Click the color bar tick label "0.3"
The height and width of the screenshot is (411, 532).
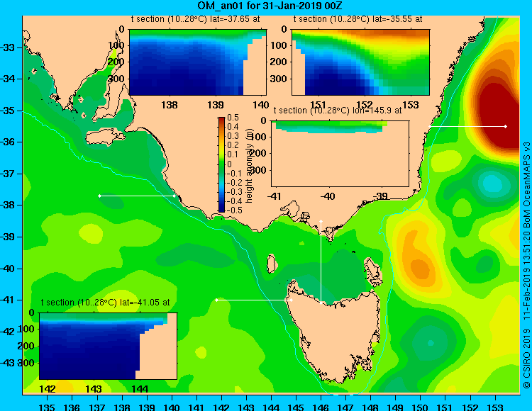tap(233, 136)
